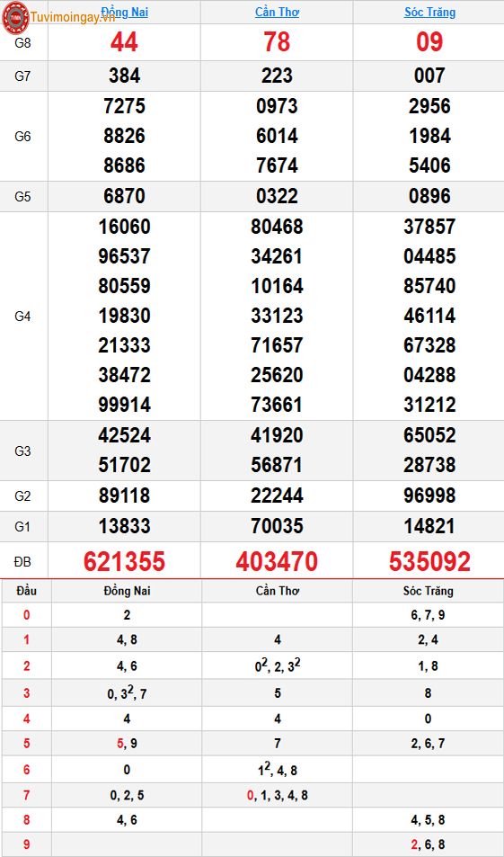Click the Tuvimoingay.vn round logo icon
Viewport: 504px width, 857px height.
[x=15, y=17]
